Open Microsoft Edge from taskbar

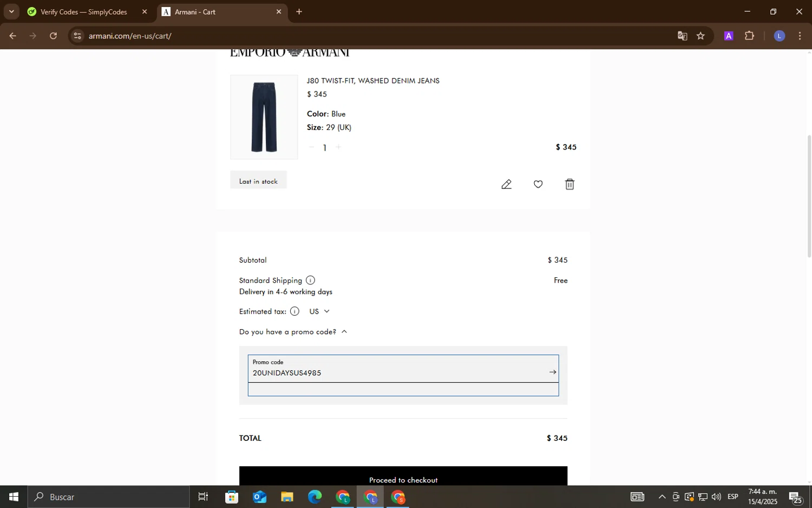[315, 497]
